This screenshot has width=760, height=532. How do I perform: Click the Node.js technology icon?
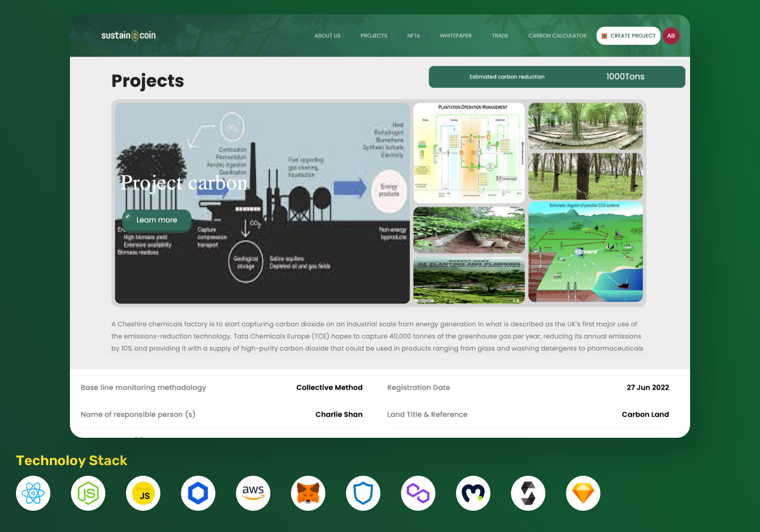coord(88,493)
